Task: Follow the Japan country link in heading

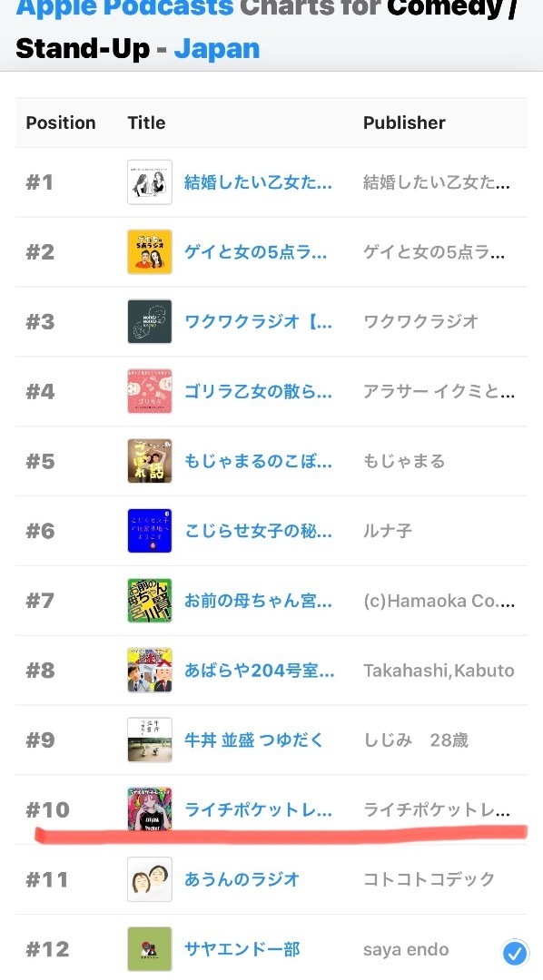Action: 217,49
